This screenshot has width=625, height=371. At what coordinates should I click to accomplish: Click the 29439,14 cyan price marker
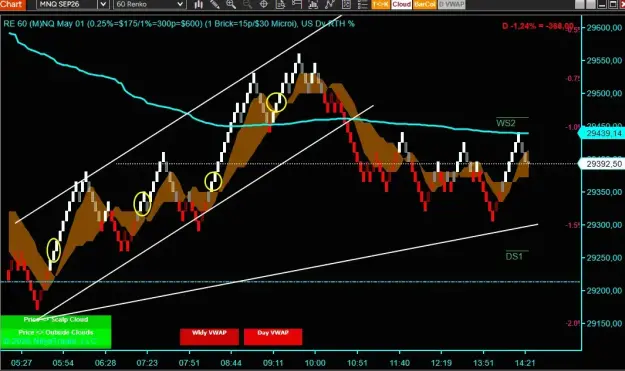[602, 133]
